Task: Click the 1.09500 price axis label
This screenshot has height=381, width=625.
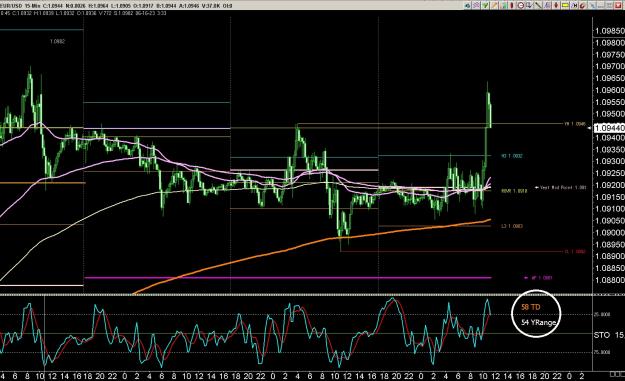Action: tap(610, 114)
